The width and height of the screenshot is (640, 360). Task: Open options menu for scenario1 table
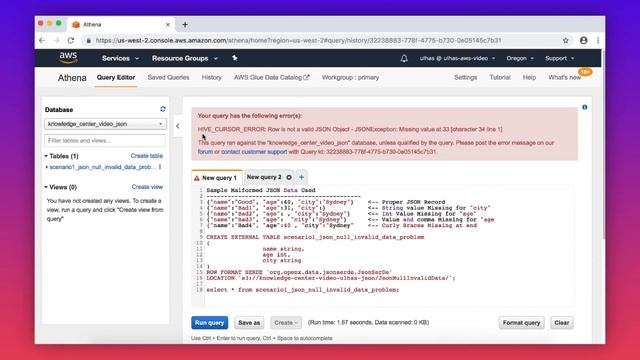[x=160, y=167]
